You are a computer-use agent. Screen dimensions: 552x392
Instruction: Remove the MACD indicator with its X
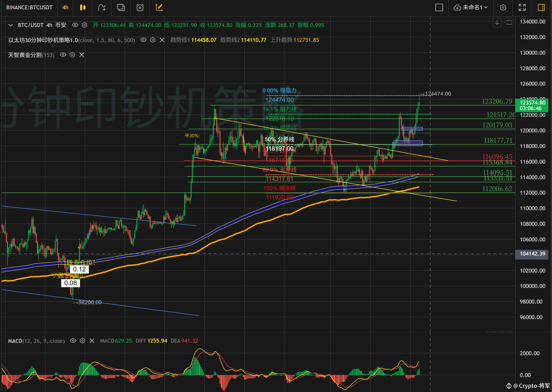(x=92, y=341)
